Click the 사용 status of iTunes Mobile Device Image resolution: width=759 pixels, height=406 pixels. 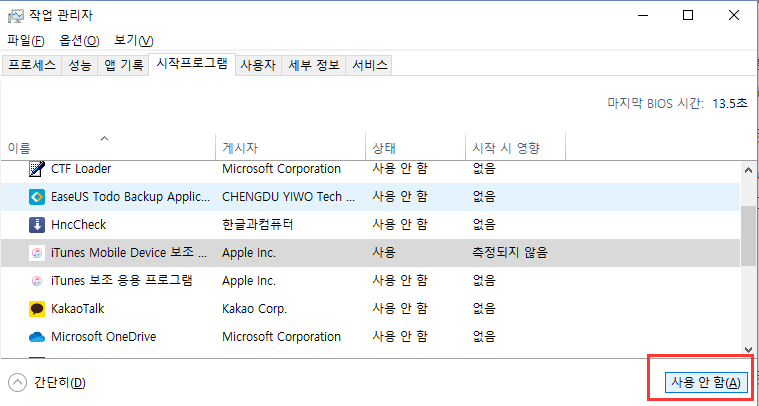click(384, 253)
